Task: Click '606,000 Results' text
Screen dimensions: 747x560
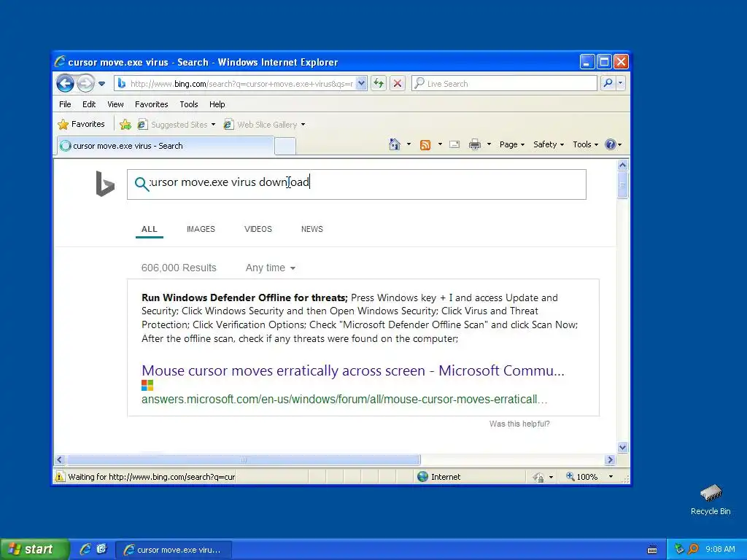Action: pyautogui.click(x=179, y=268)
